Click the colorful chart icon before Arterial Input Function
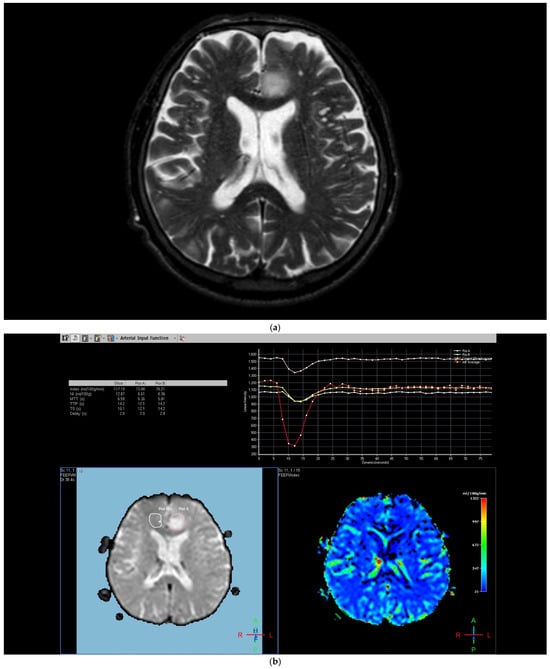 [x=111, y=338]
